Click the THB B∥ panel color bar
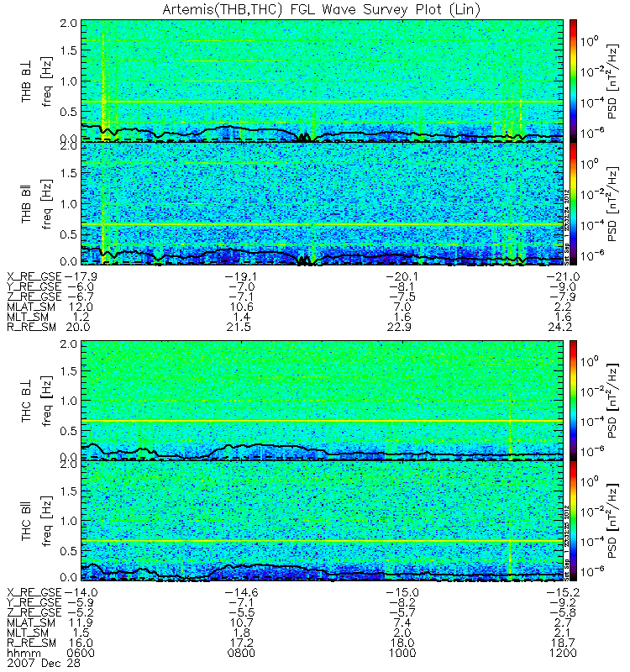Screen dimensions: 630x672 [573, 203]
